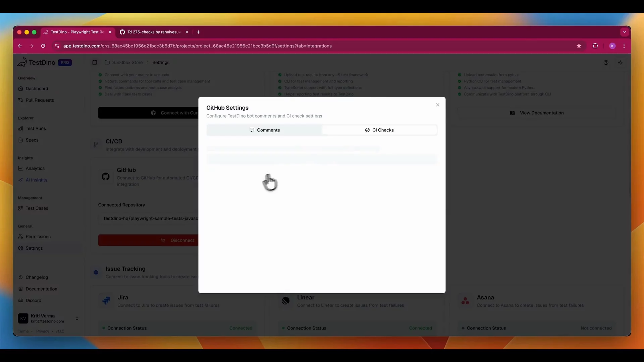Open the Dashboard from the sidebar
The image size is (644, 362).
click(37, 88)
